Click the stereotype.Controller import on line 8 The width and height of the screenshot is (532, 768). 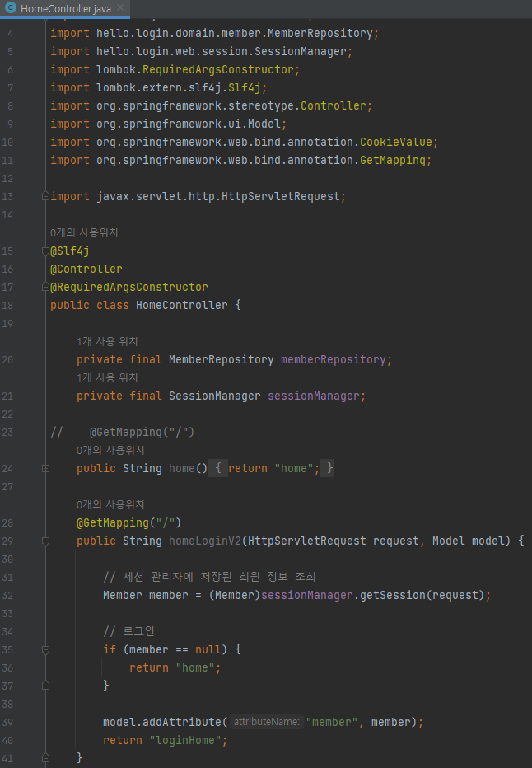pos(334,105)
